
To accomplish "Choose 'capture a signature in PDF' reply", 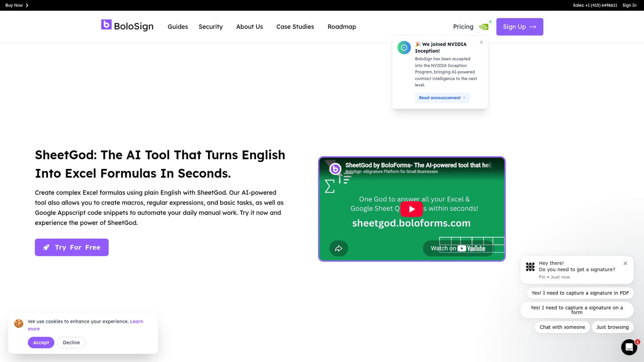I will click(580, 293).
